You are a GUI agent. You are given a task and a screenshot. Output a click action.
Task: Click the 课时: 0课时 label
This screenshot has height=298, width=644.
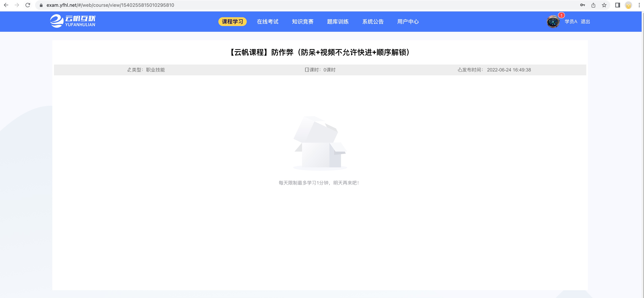point(320,70)
